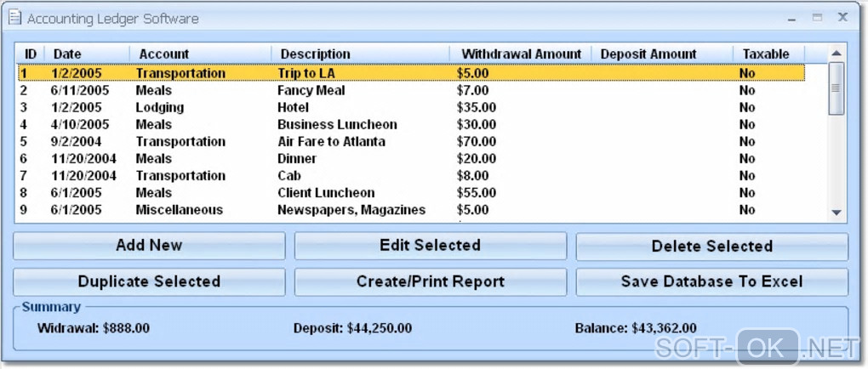Click Duplicate Selected button
This screenshot has height=369, width=868.
149,281
